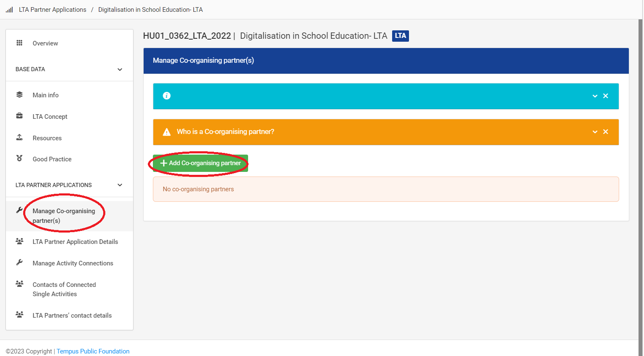Click Add Co-organising partner button

[200, 163]
